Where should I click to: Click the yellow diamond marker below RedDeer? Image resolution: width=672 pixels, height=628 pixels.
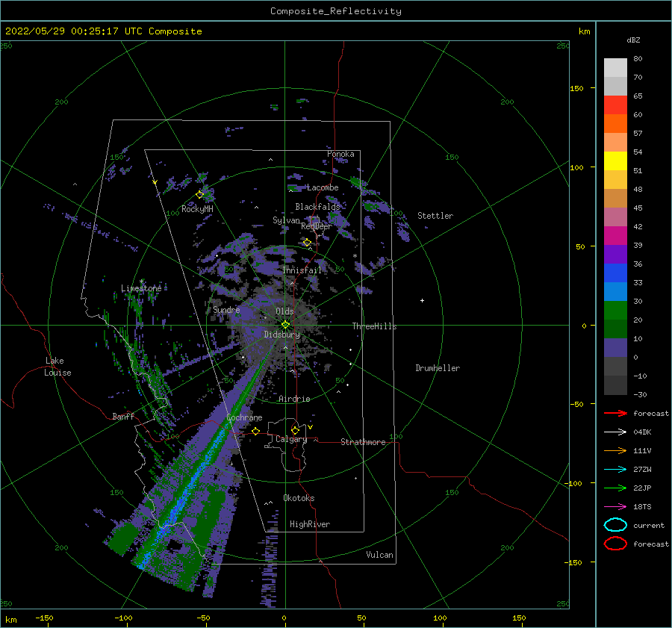click(x=307, y=243)
